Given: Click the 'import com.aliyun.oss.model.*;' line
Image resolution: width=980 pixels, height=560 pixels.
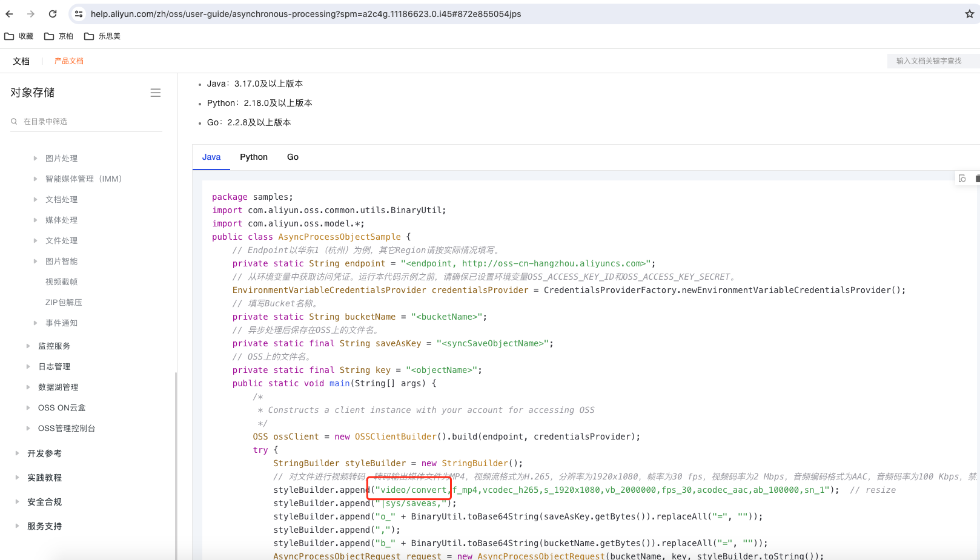Looking at the screenshot, I should pyautogui.click(x=288, y=223).
